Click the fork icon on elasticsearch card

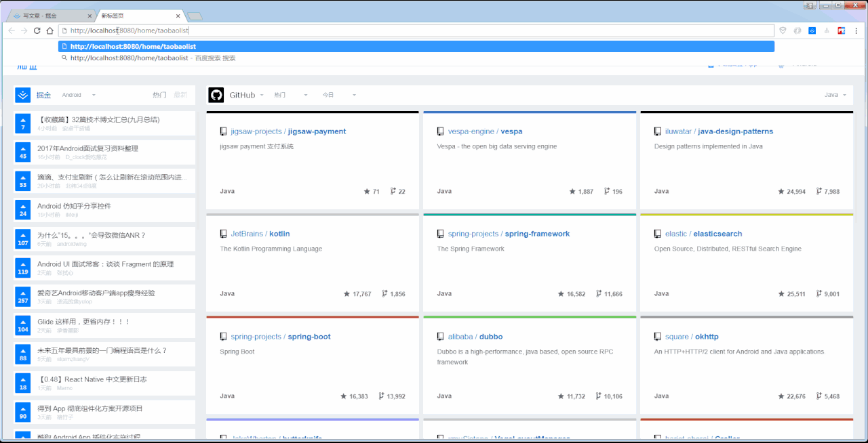[819, 294]
